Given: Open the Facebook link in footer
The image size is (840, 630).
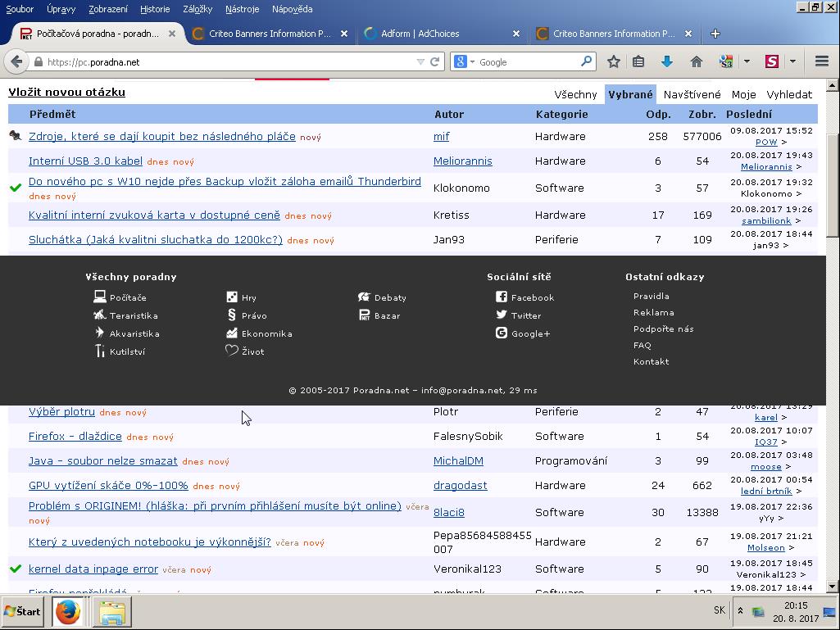Looking at the screenshot, I should (532, 297).
